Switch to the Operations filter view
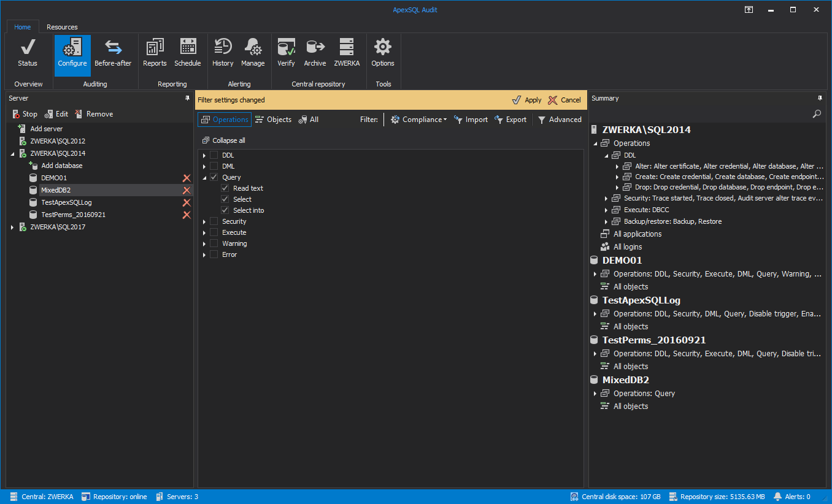The width and height of the screenshot is (832, 504). pos(225,120)
